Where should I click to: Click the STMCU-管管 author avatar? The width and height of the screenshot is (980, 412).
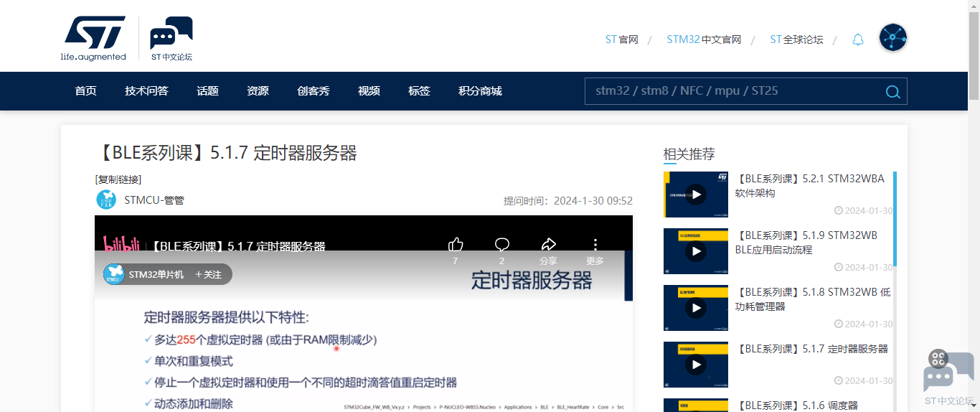coord(106,200)
